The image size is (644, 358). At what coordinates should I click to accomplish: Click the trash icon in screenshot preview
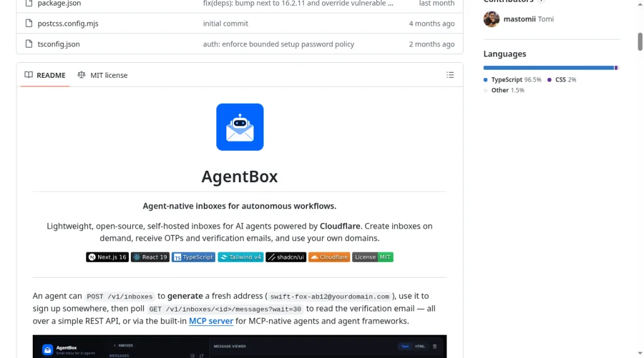435,347
